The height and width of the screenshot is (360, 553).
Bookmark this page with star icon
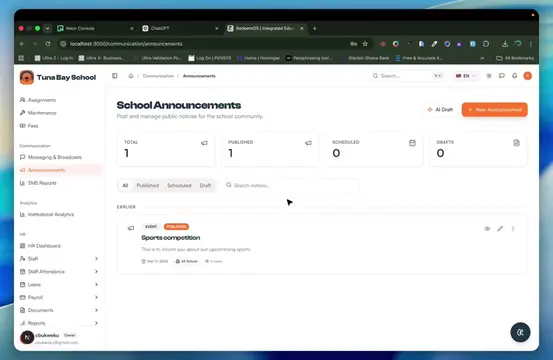(365, 44)
